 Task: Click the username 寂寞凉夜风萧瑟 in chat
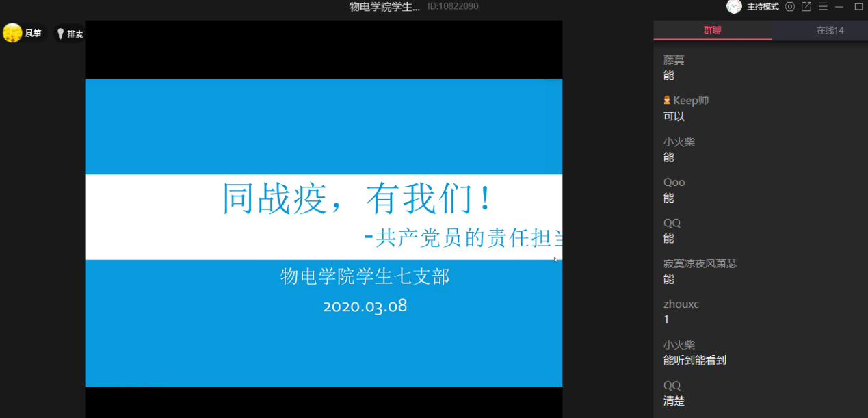click(x=700, y=263)
